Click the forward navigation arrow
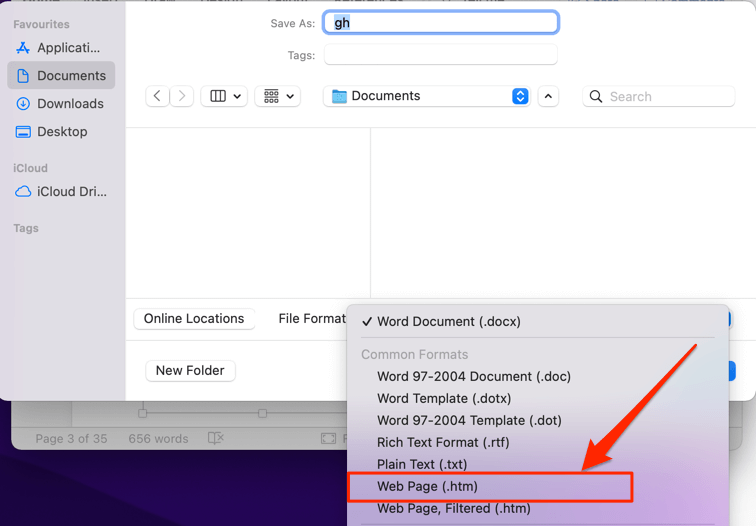 (x=181, y=96)
